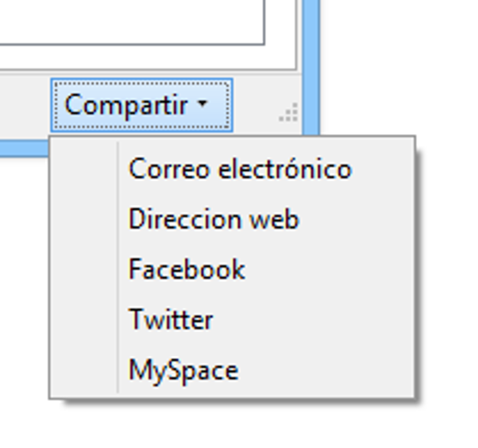
Task: Click blank space right of Twitter entry
Action: pyautogui.click(x=319, y=320)
